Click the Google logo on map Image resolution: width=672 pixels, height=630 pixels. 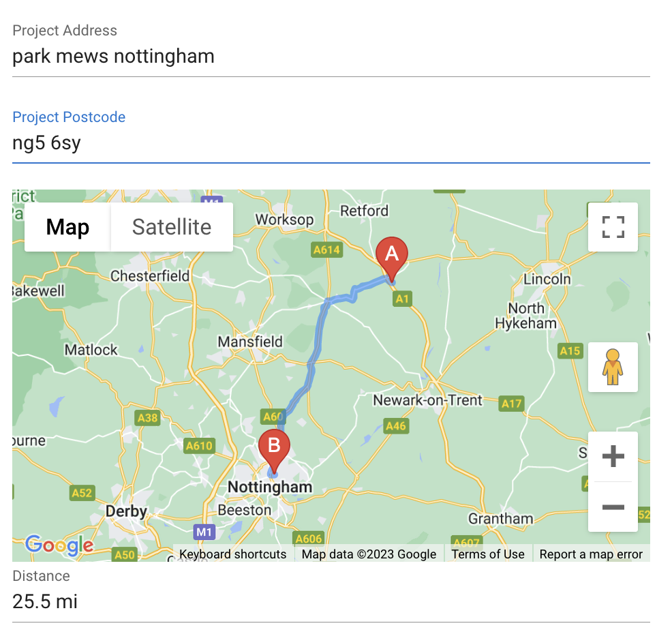[x=59, y=544]
